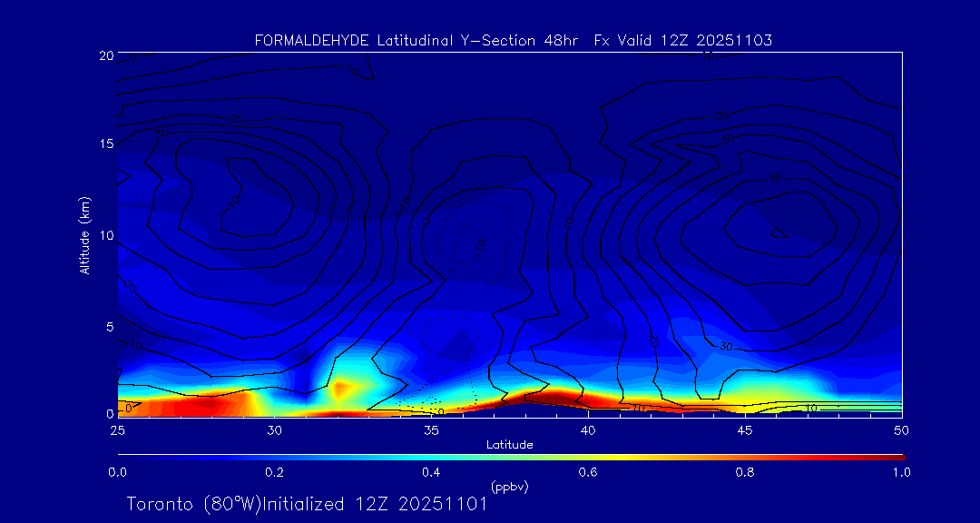Click latitude tick label 45
Viewport: 980px width, 523px height.
tap(745, 429)
